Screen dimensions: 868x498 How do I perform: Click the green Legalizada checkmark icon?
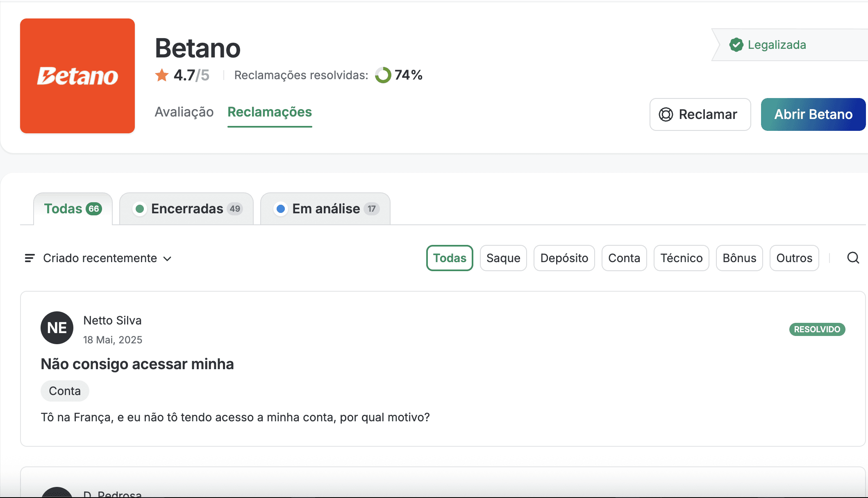pos(736,45)
